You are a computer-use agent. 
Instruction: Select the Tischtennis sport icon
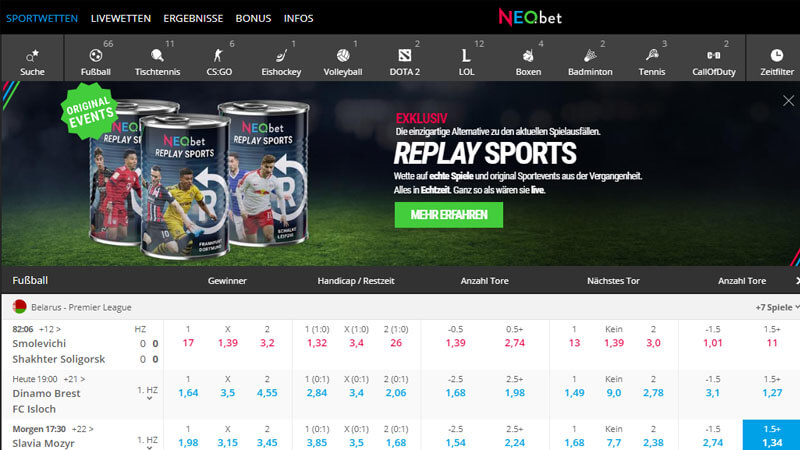pos(157,58)
